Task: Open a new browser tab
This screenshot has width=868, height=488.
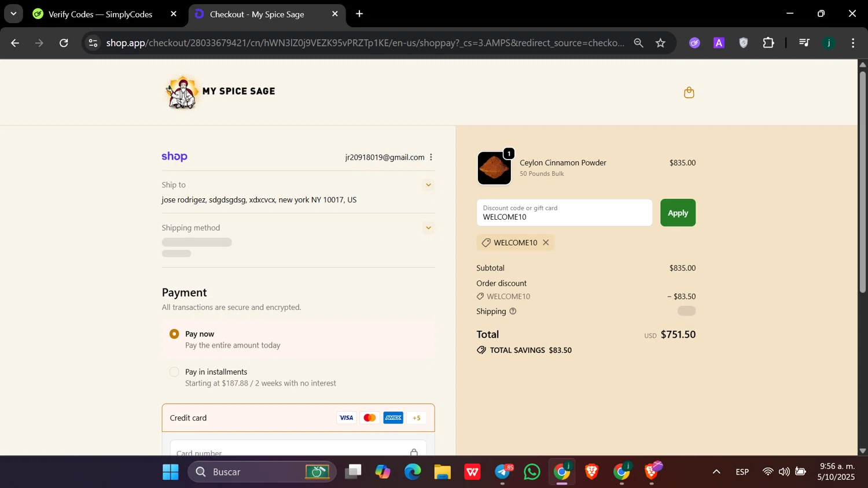Action: [x=359, y=14]
